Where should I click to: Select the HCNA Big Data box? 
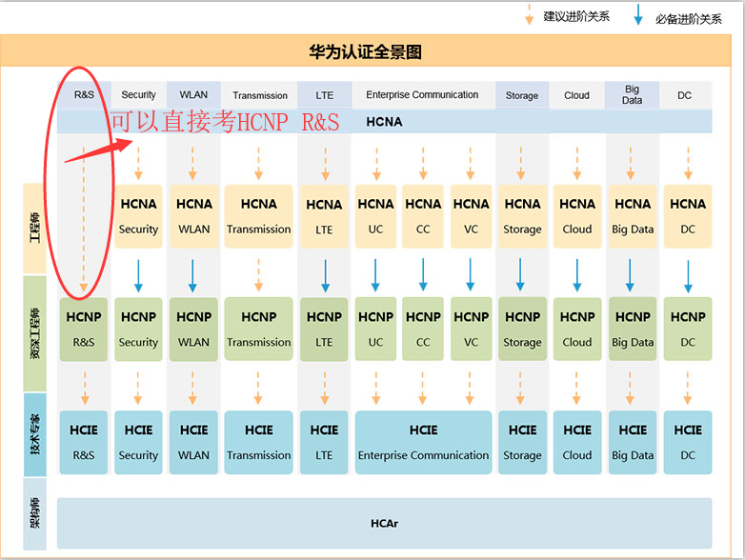coord(633,216)
